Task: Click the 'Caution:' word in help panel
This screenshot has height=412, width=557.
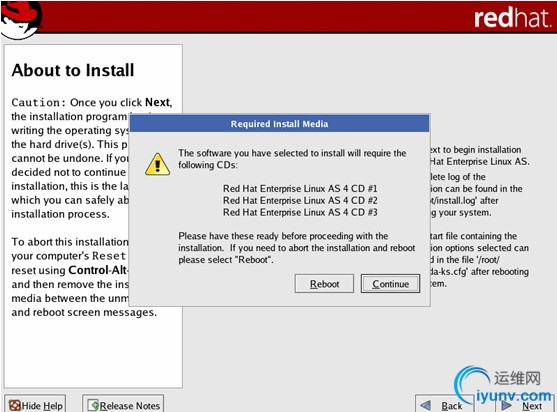Action: pos(39,102)
